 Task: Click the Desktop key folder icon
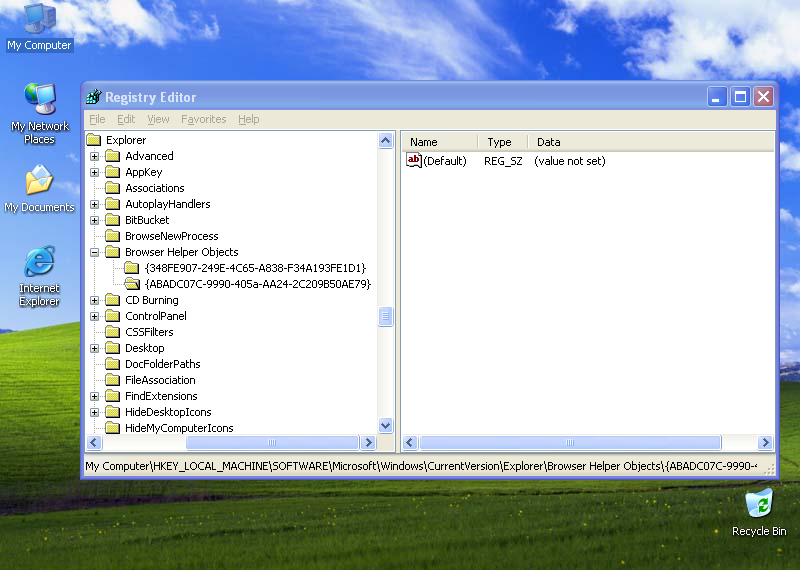pos(113,348)
